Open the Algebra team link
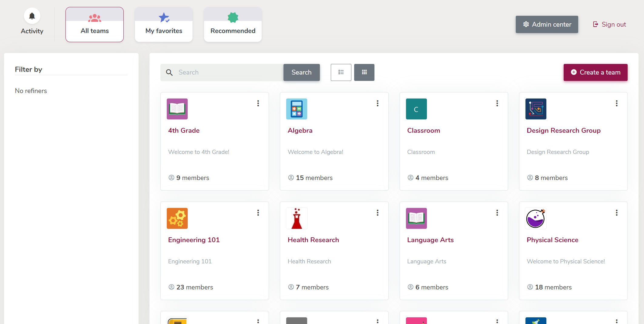Screen dimensions: 644x324 (x=300, y=131)
